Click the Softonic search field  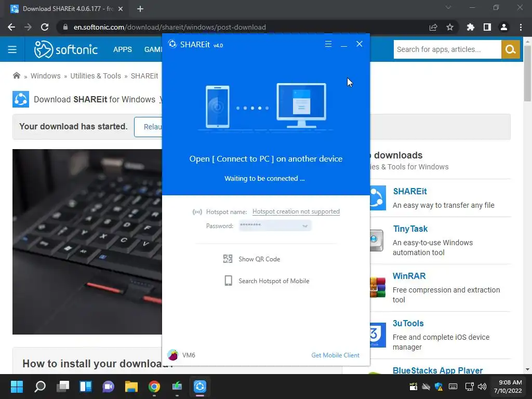(447, 49)
